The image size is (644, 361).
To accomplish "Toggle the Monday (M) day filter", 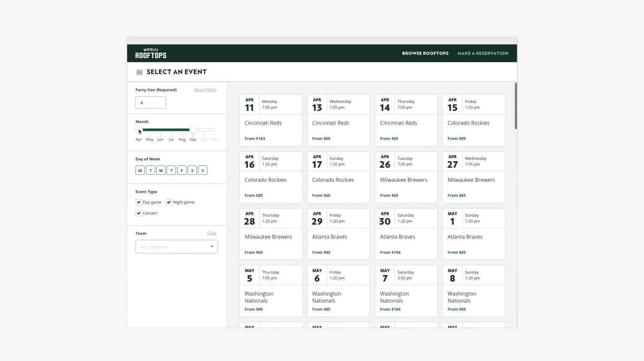I will click(140, 171).
